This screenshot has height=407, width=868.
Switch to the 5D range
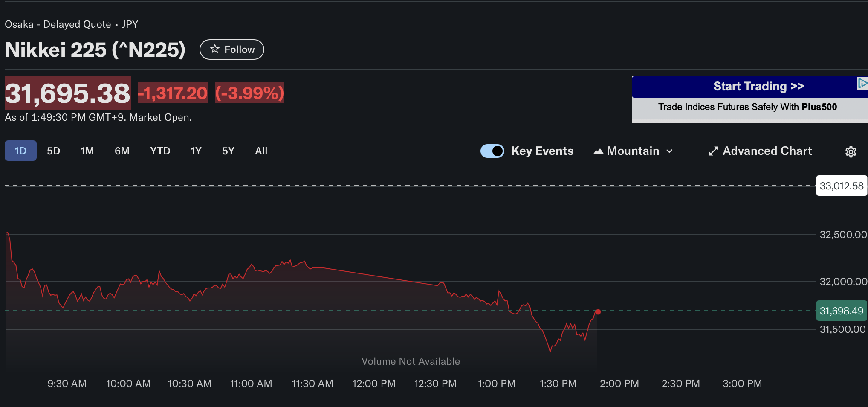[53, 151]
